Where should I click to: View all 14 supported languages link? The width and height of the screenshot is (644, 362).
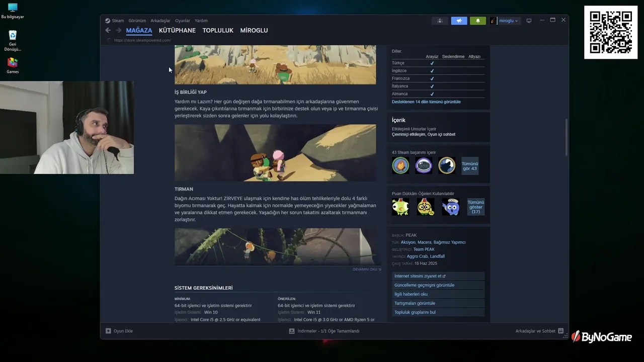pyautogui.click(x=426, y=102)
